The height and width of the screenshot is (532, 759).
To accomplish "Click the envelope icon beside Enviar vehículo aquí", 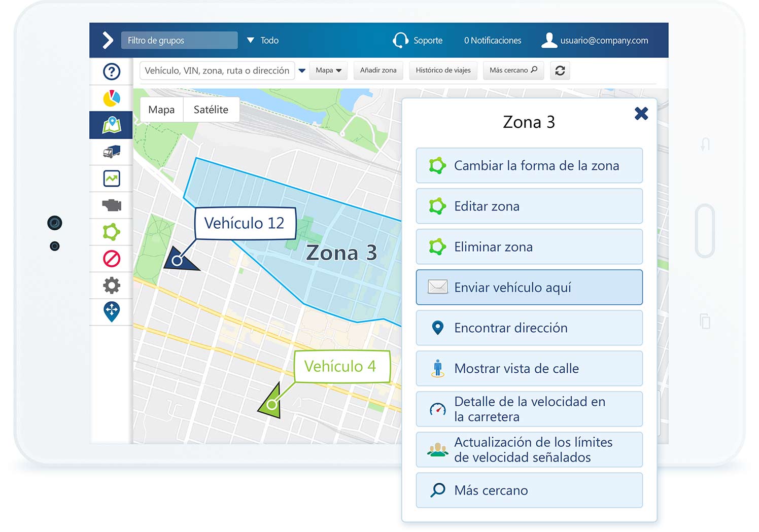I will 437,287.
